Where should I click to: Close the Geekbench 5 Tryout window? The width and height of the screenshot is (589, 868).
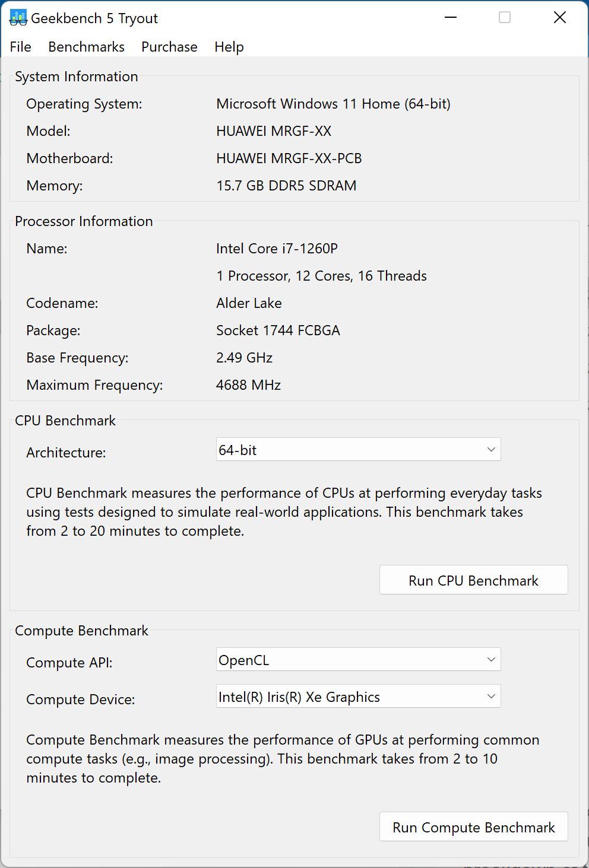[559, 17]
